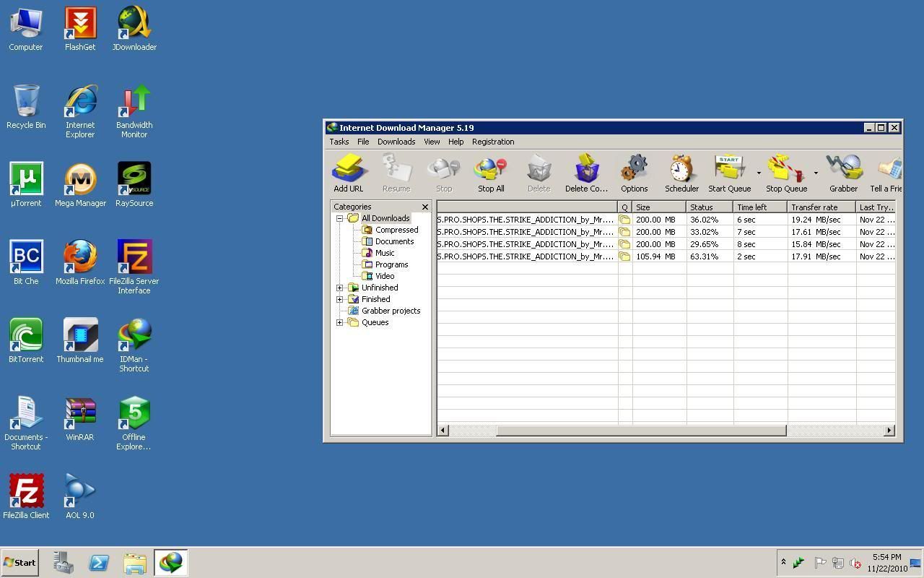Click the Start button on taskbar
This screenshot has height=578, width=924.
click(x=19, y=562)
